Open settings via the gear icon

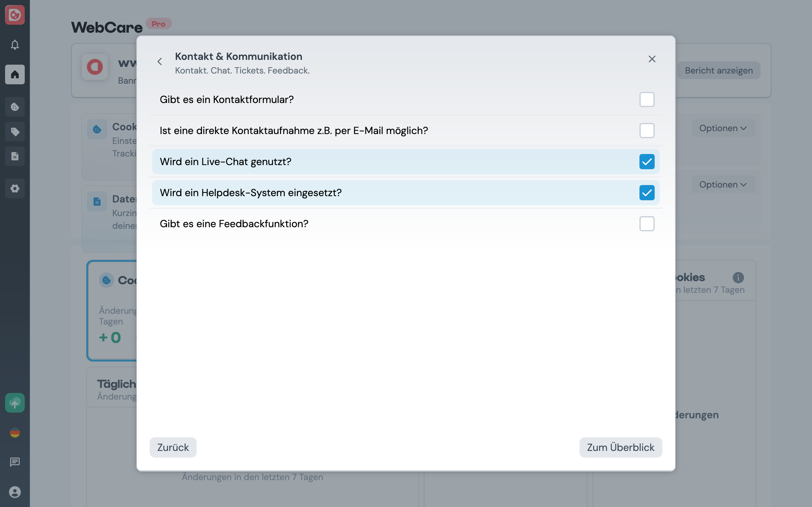point(15,189)
